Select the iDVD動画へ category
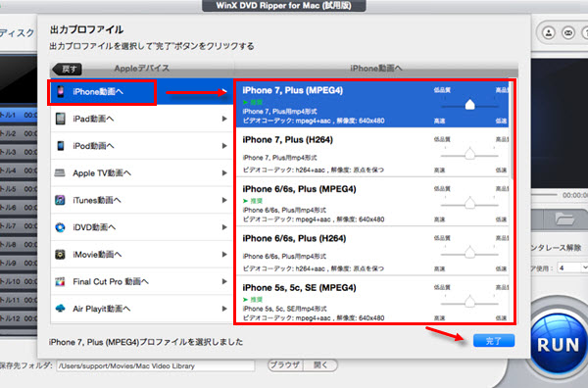The image size is (588, 388). click(x=141, y=227)
